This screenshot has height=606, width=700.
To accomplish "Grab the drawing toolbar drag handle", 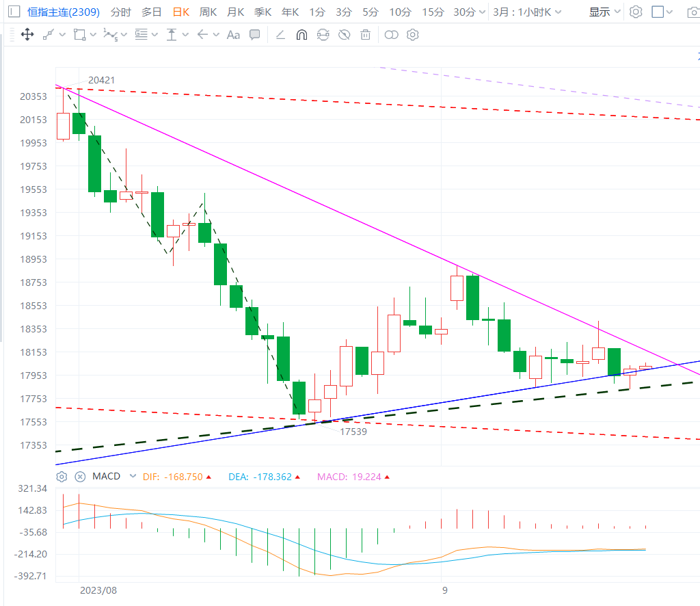I will point(12,34).
